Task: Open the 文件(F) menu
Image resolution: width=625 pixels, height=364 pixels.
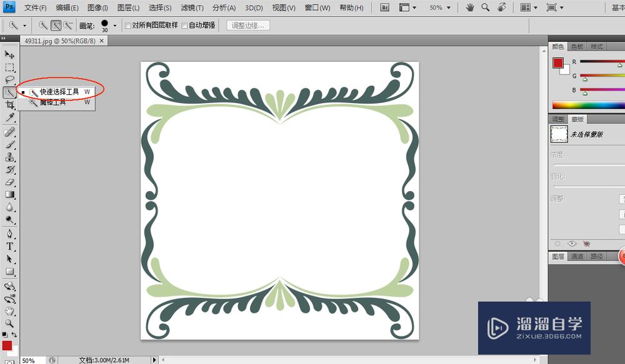Action: pyautogui.click(x=35, y=7)
